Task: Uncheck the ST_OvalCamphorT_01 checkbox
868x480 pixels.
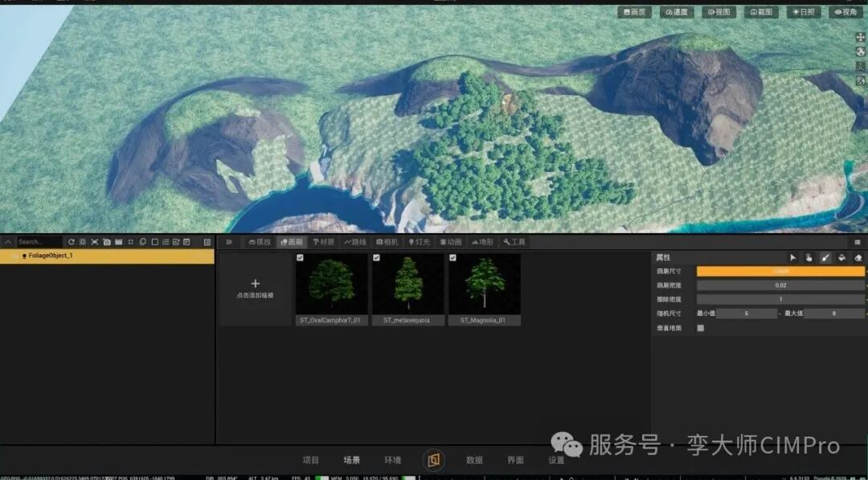Action: pos(300,258)
